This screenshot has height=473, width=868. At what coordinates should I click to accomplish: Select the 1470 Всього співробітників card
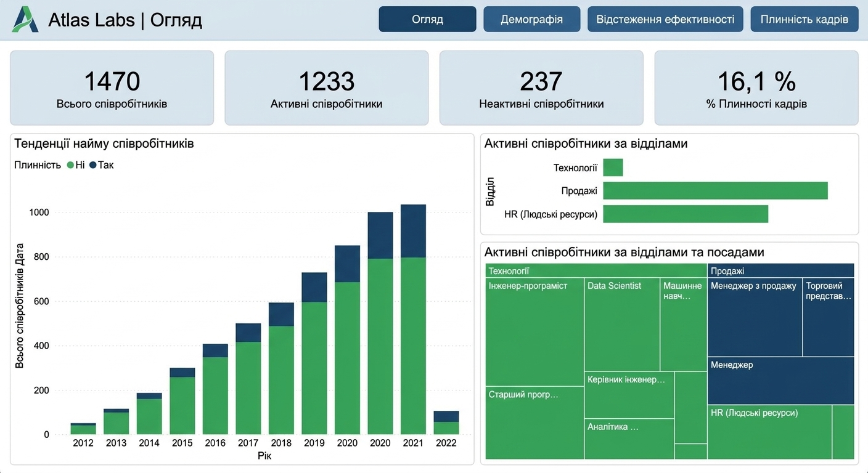112,88
